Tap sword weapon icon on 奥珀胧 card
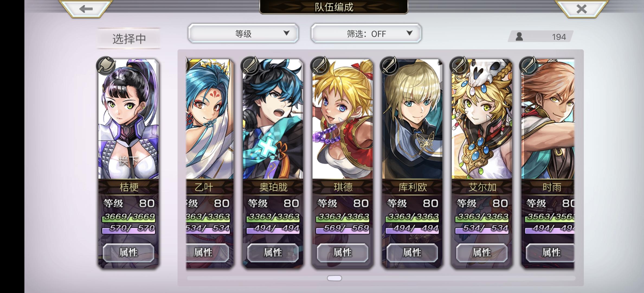 point(250,65)
